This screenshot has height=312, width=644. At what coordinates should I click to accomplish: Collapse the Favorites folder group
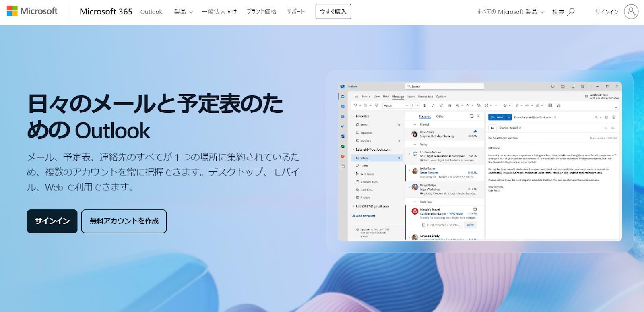point(353,116)
